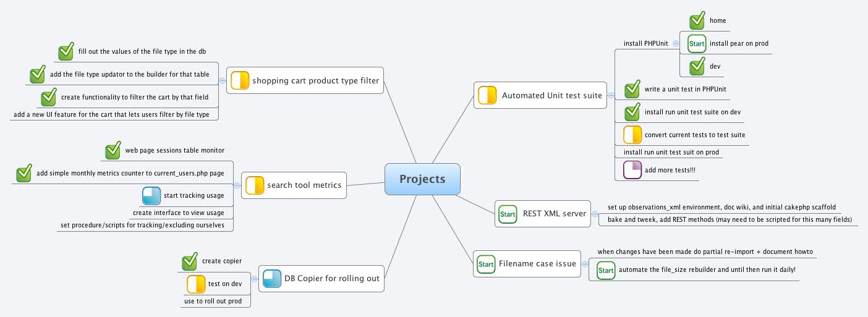868x317 pixels.
Task: Click blue quarter icon on DB Copier node
Action: click(x=272, y=279)
